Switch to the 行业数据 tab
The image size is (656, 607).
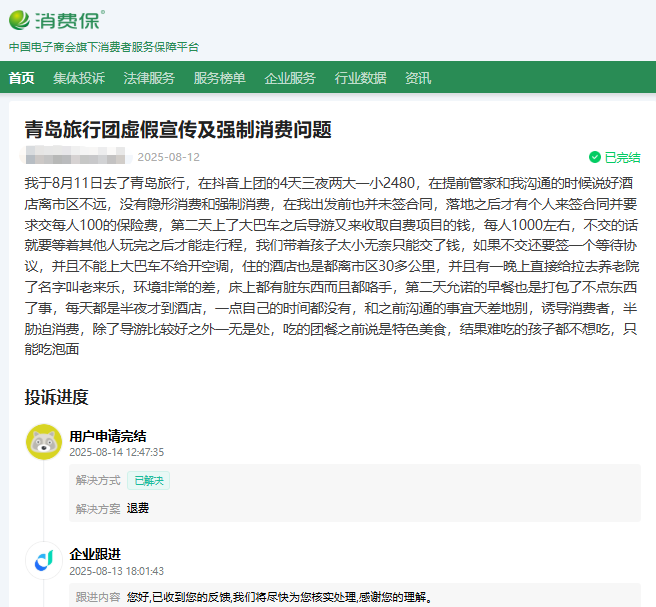pyautogui.click(x=360, y=78)
